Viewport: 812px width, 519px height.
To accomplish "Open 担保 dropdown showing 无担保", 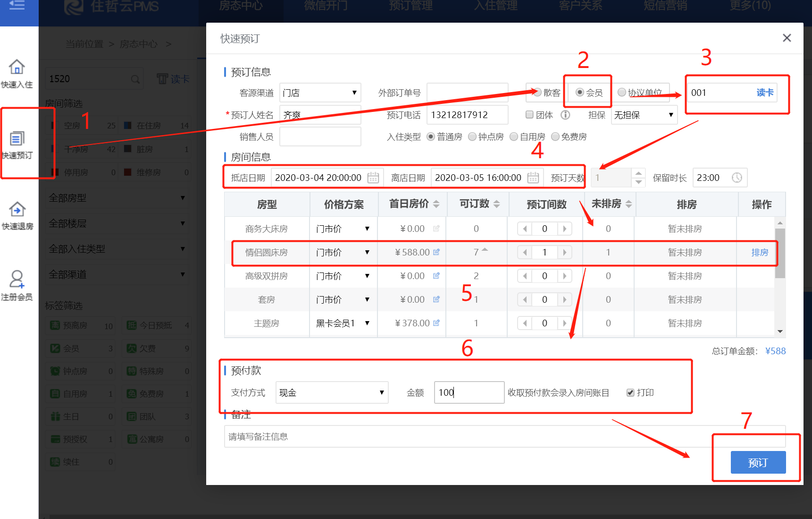I will coord(644,115).
